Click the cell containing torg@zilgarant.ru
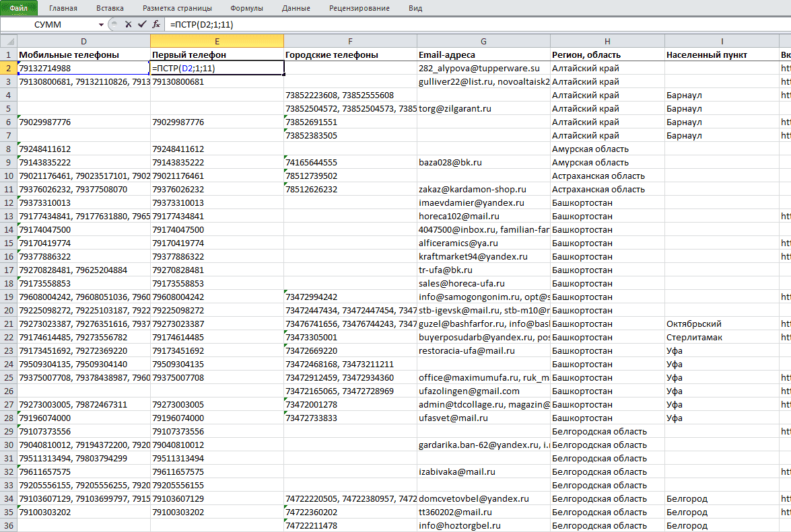 483,108
